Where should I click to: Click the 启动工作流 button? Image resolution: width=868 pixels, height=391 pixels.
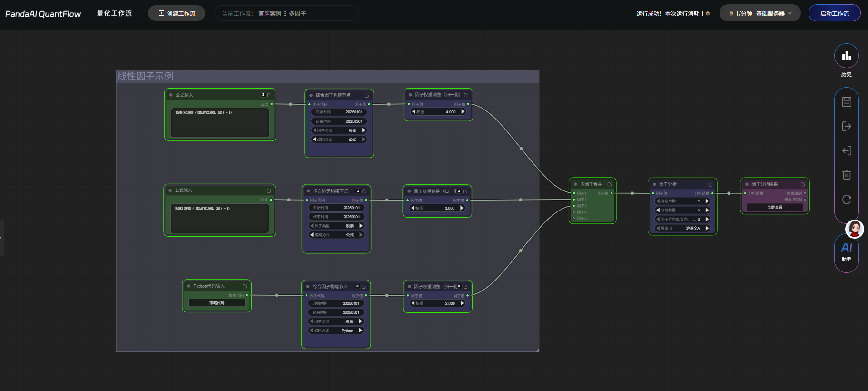[x=834, y=13]
